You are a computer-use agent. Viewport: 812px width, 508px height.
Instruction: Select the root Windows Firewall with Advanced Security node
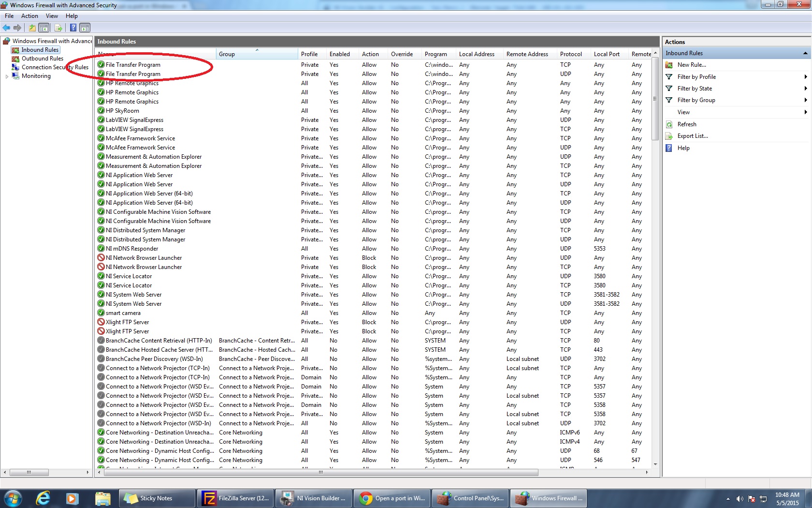(x=52, y=41)
